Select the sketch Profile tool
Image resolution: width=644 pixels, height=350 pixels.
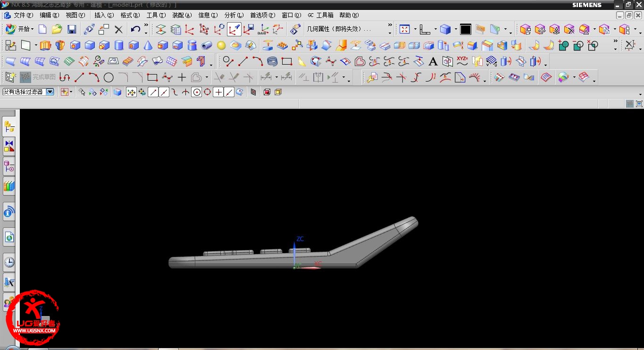click(65, 77)
